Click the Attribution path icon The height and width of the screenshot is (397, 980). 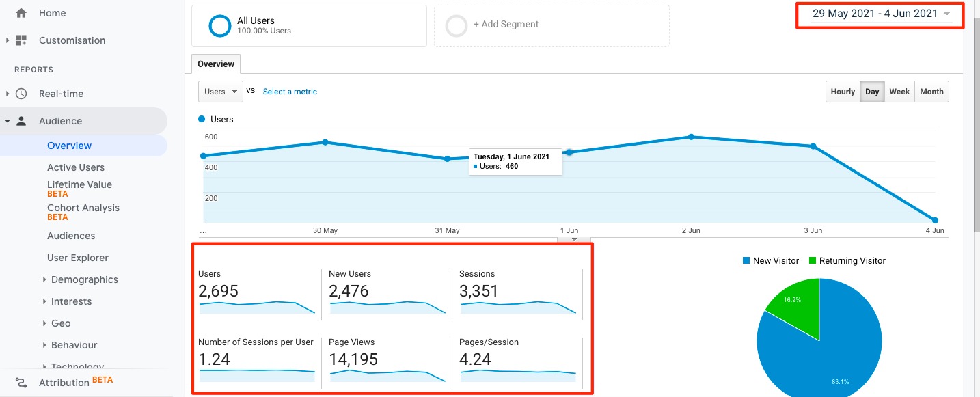(x=21, y=383)
